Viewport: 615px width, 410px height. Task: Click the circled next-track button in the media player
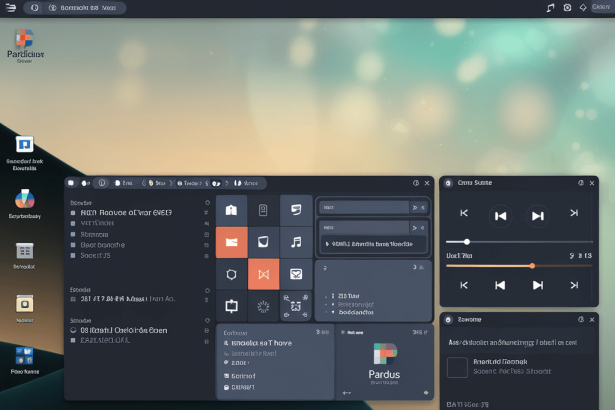(537, 216)
